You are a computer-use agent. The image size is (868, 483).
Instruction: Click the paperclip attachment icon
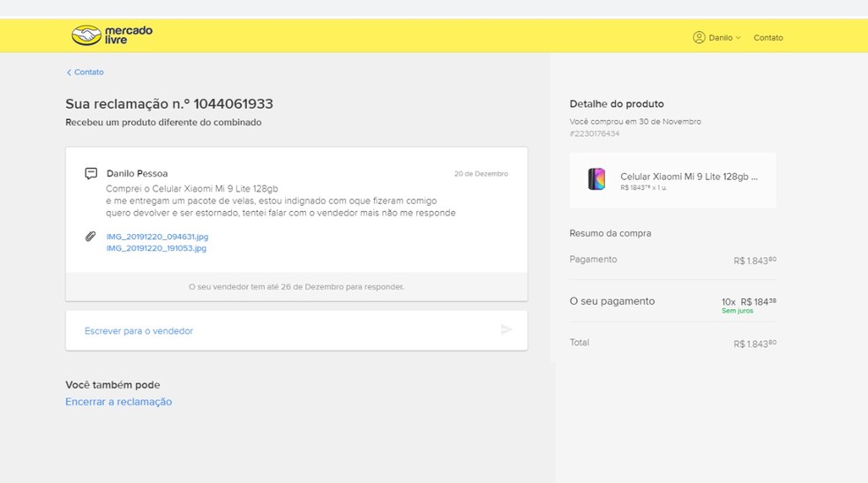coord(90,237)
